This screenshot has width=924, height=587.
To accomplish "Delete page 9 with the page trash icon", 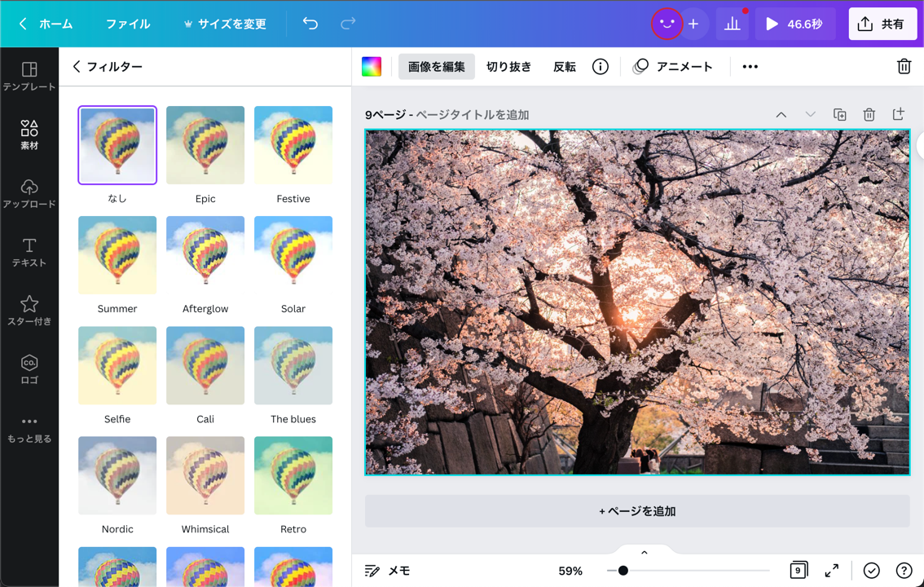I will coord(869,114).
